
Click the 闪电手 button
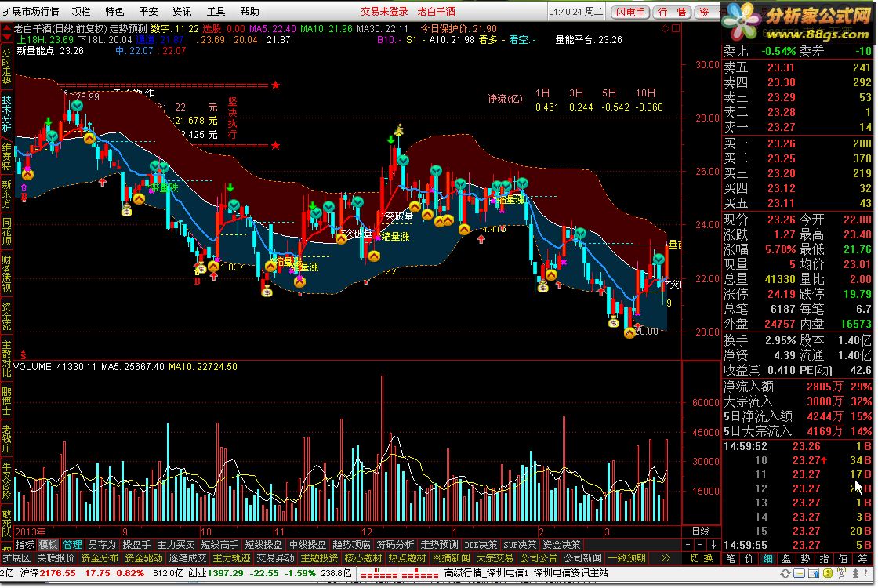click(630, 12)
